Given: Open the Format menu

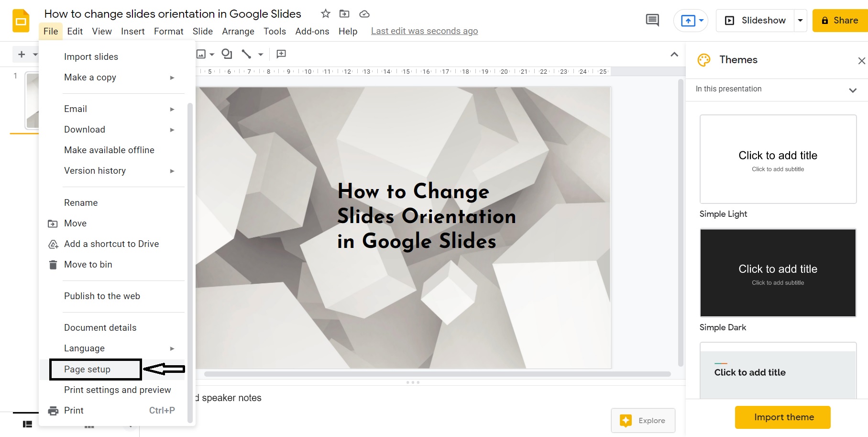Looking at the screenshot, I should 169,31.
